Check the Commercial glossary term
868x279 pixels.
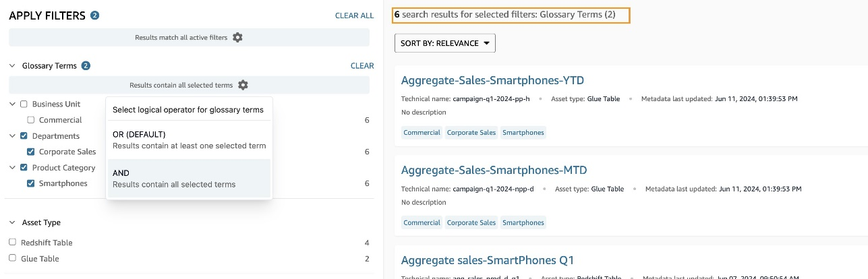(31, 120)
